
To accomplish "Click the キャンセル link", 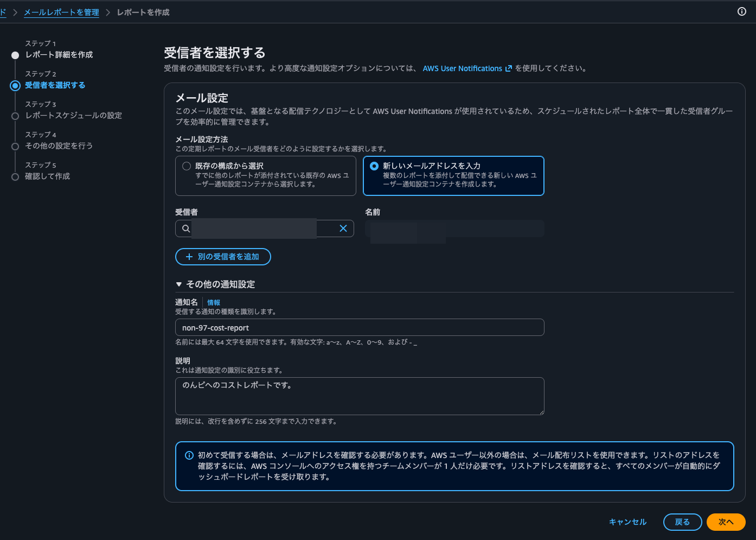I will pos(627,522).
